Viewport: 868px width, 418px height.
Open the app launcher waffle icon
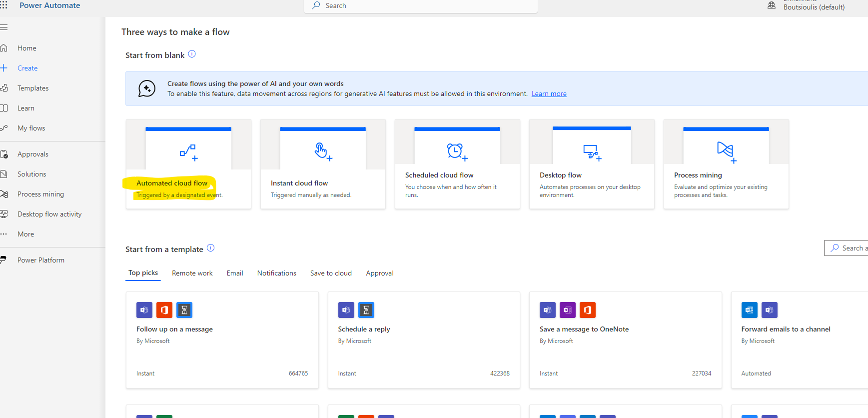3,5
